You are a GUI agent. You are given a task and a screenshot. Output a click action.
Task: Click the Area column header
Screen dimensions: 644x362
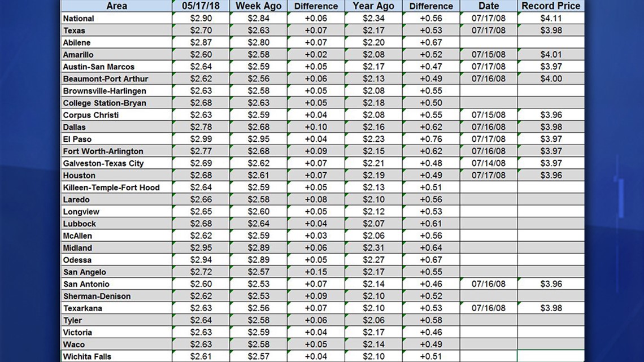click(x=116, y=6)
